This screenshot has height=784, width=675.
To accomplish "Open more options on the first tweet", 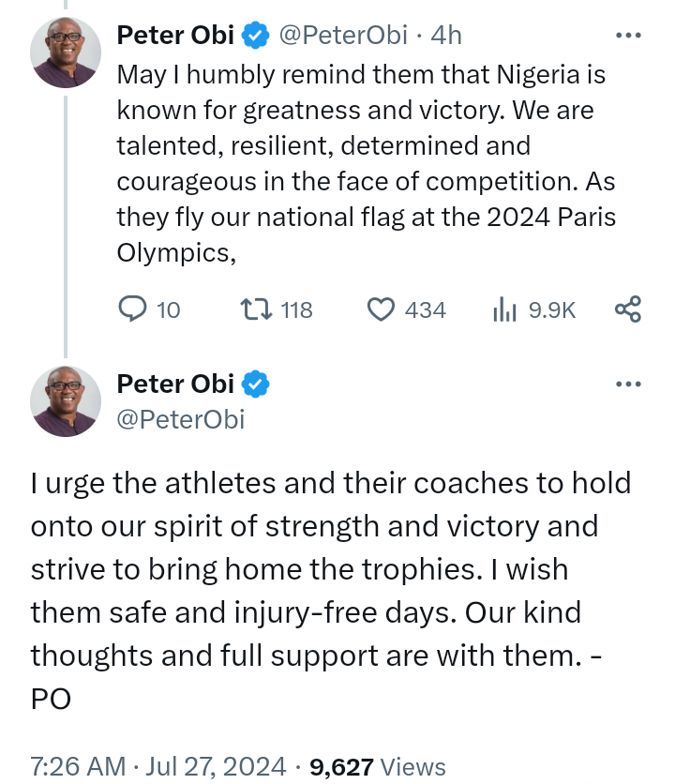I will [627, 36].
